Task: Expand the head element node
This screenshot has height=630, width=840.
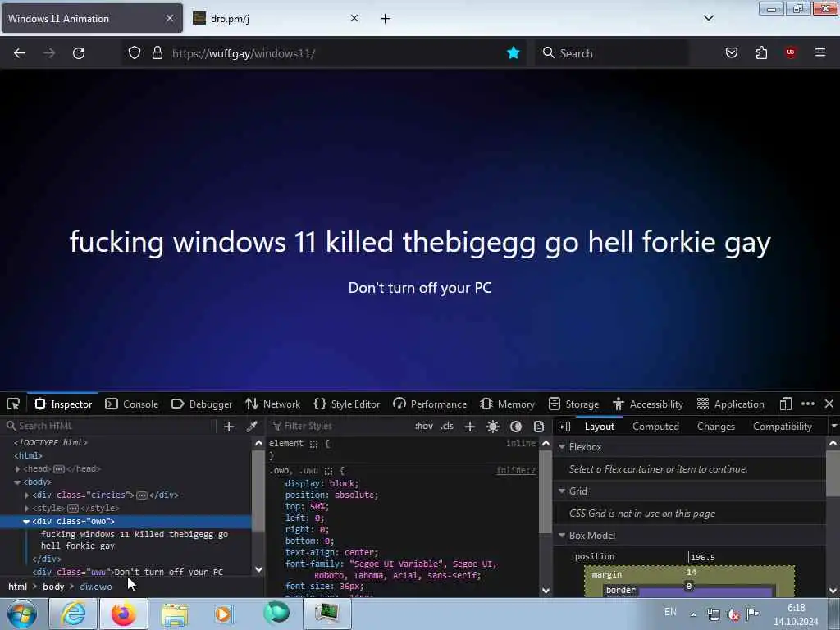Action: [17, 468]
